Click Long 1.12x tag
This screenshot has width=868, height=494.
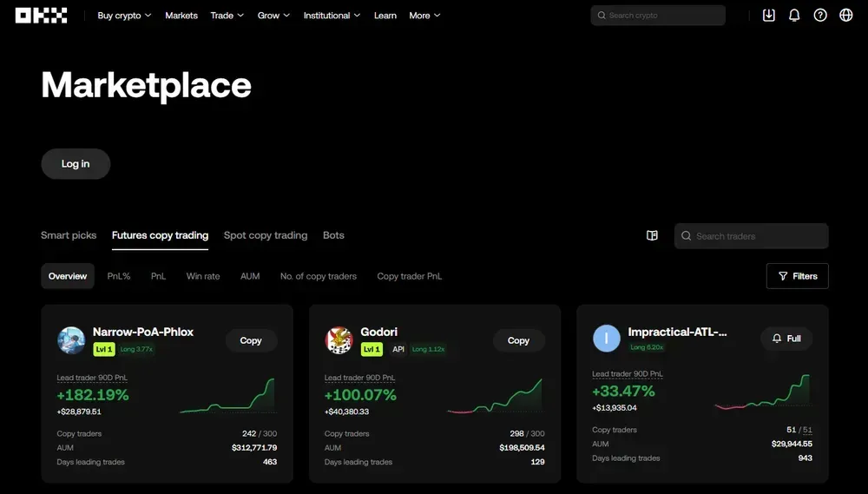429,349
